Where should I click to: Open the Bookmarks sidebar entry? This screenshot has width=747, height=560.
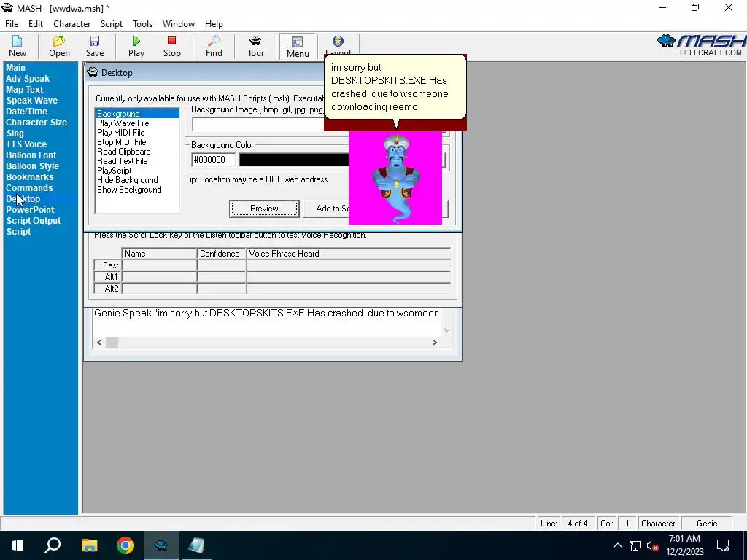point(29,177)
